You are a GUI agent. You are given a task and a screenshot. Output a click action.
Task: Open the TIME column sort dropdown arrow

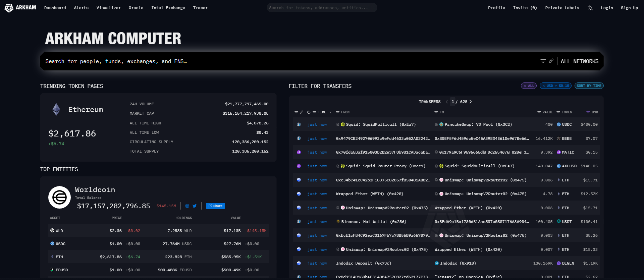click(x=330, y=112)
